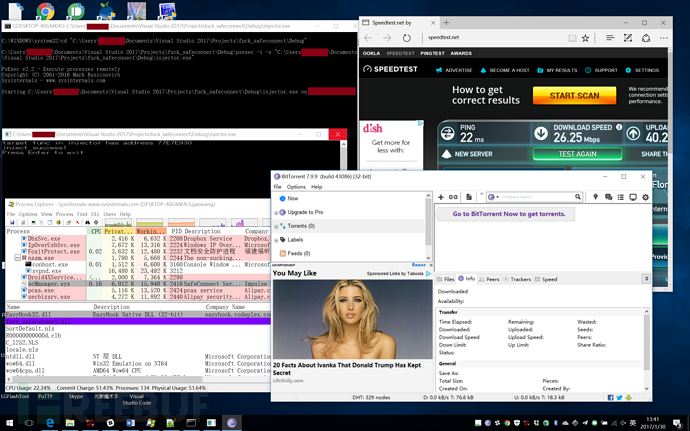This screenshot has height=431, width=690.
Task: Click the BitTorrent lightbulb pin icon
Action: [595, 197]
